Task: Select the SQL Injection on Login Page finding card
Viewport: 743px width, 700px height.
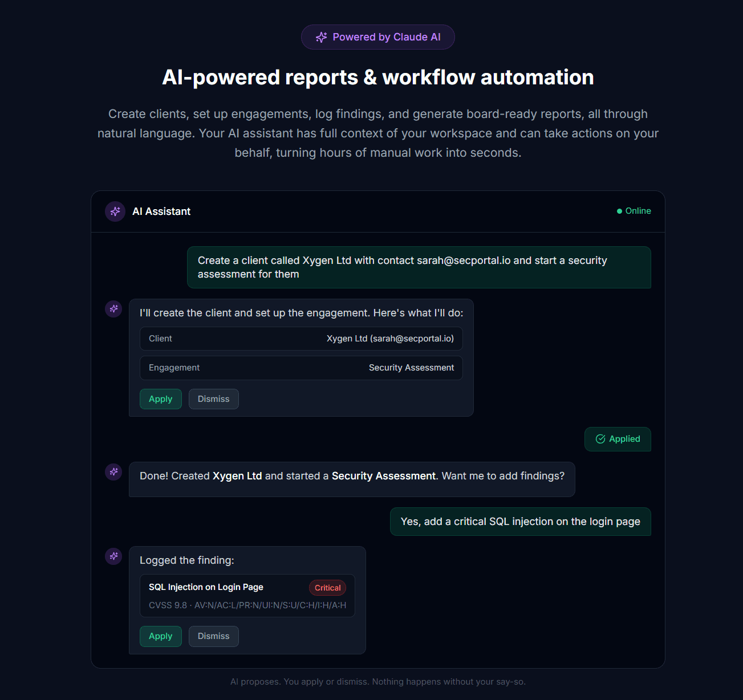Action: 247,595
